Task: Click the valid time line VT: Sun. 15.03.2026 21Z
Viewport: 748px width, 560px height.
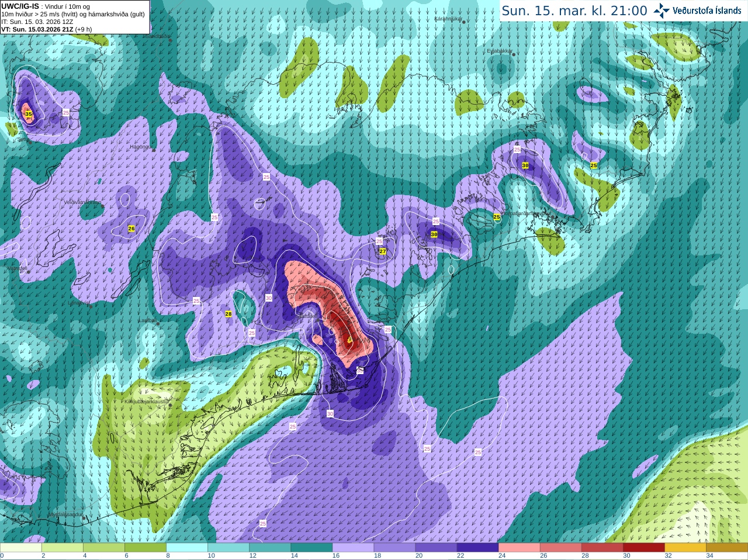Action: point(46,29)
